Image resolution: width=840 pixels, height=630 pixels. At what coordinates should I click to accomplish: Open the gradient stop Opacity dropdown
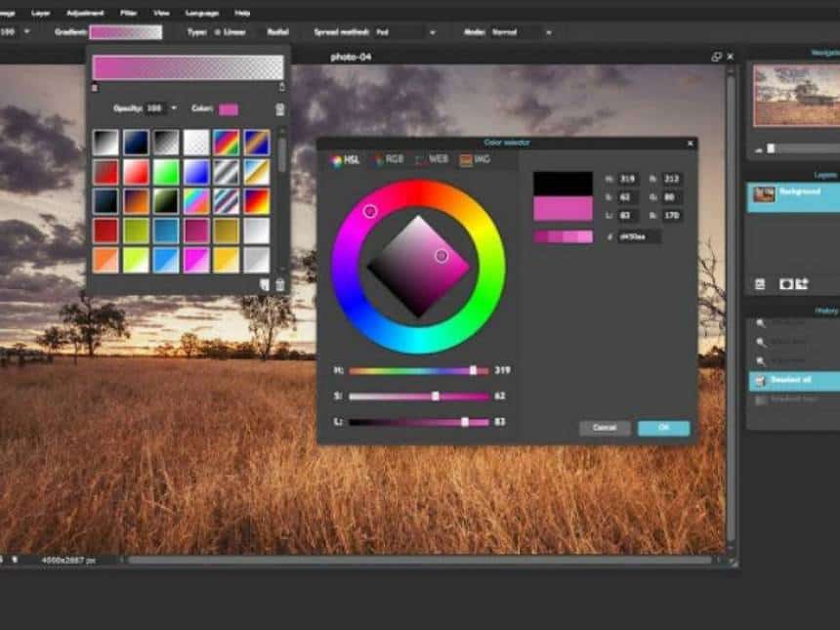point(174,108)
